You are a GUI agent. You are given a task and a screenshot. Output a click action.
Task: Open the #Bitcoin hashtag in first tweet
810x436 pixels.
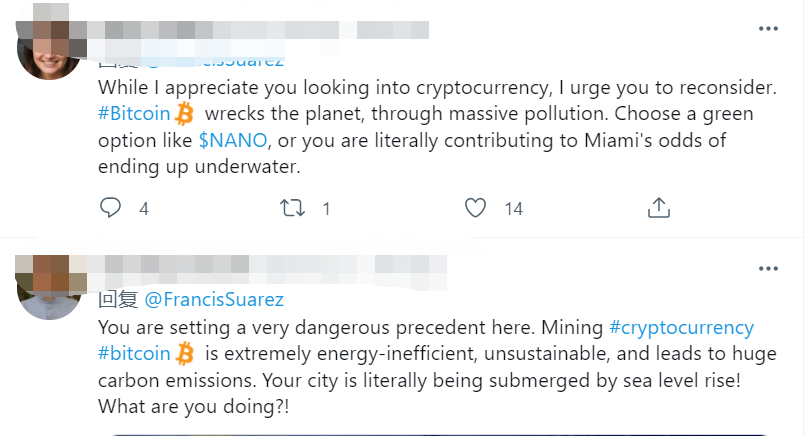(x=134, y=113)
